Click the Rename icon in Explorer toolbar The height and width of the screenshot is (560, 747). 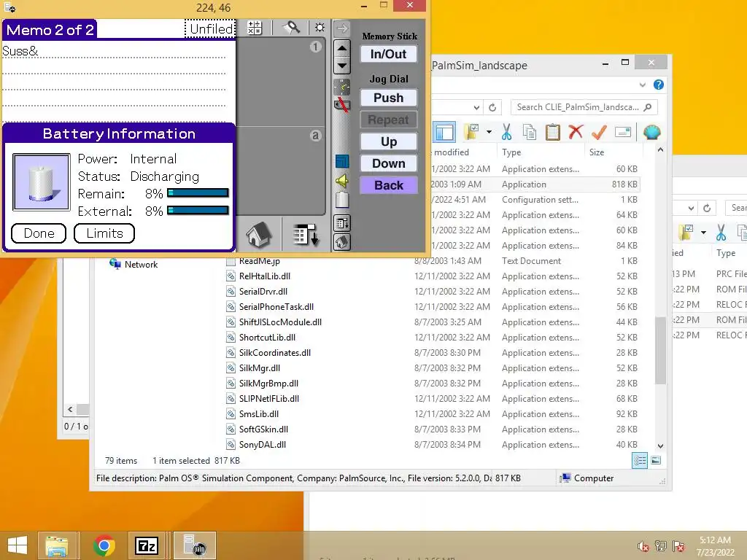pyautogui.click(x=623, y=132)
